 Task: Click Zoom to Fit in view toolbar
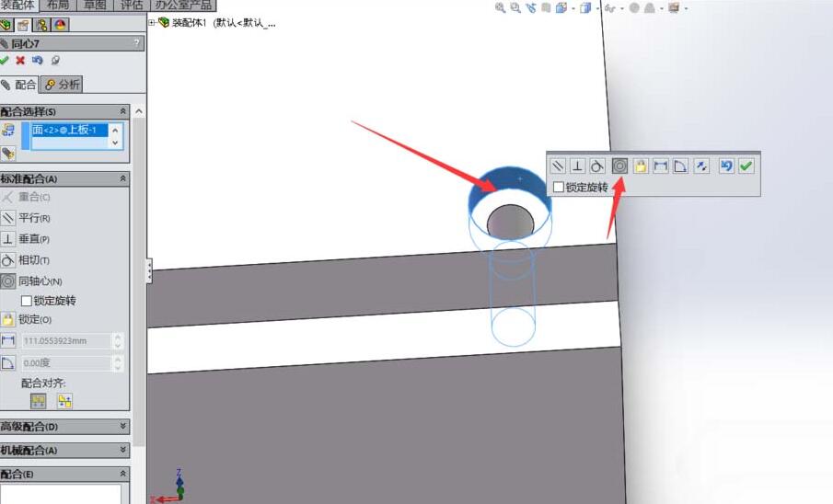(x=500, y=7)
